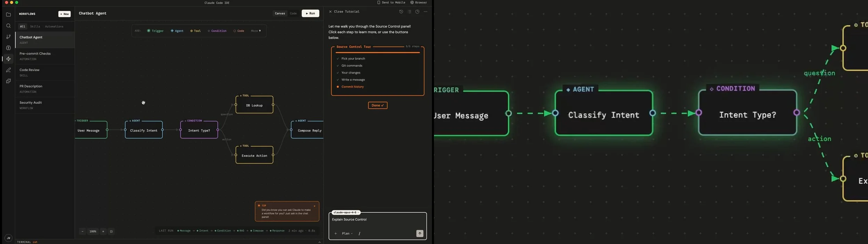Viewport: 868px width, 244px height.
Task: Click the Classify Intent node in zoomed view
Action: click(604, 113)
